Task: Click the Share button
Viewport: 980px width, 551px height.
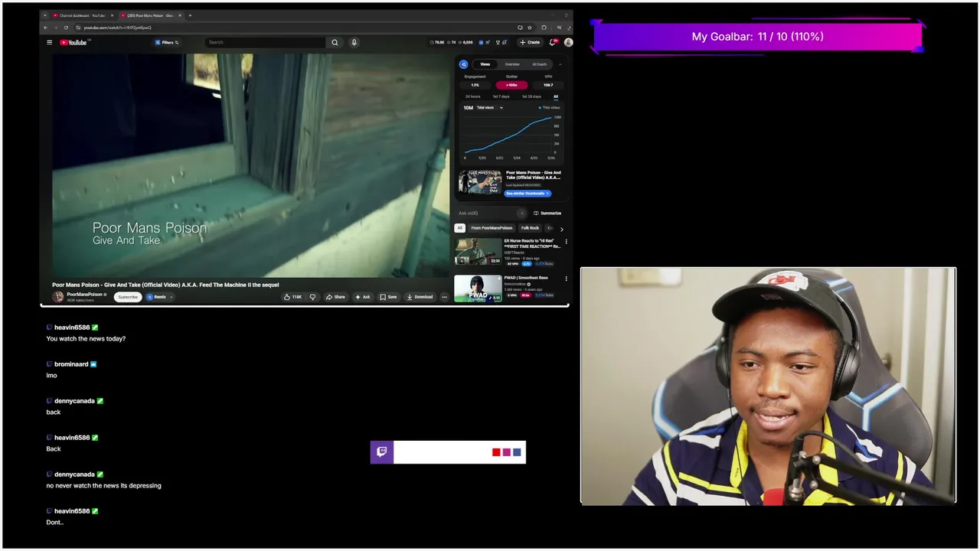Action: coord(335,297)
